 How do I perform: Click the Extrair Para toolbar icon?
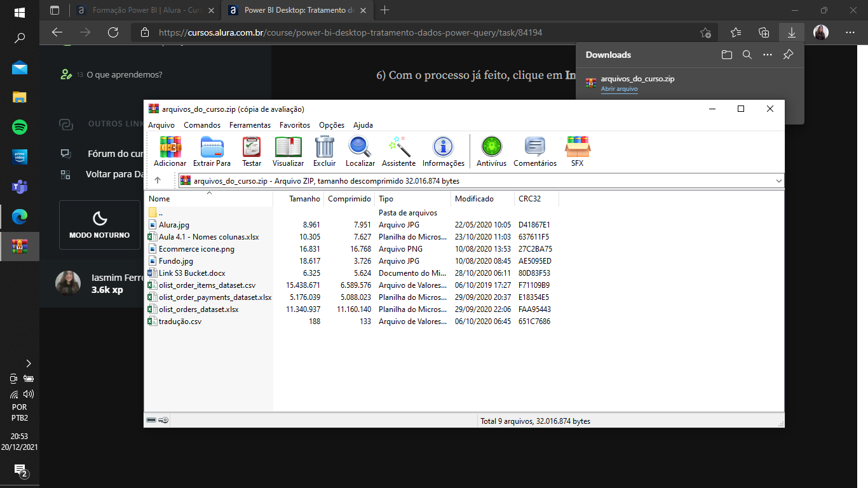[212, 152]
